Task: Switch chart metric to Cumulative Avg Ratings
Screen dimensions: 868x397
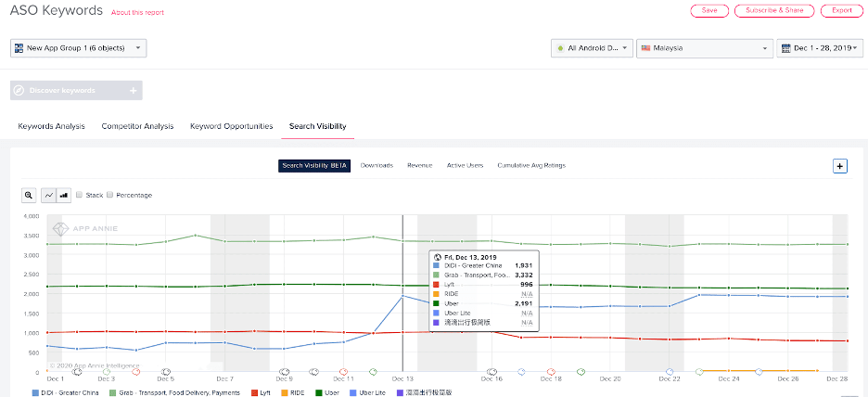Action: click(x=531, y=165)
